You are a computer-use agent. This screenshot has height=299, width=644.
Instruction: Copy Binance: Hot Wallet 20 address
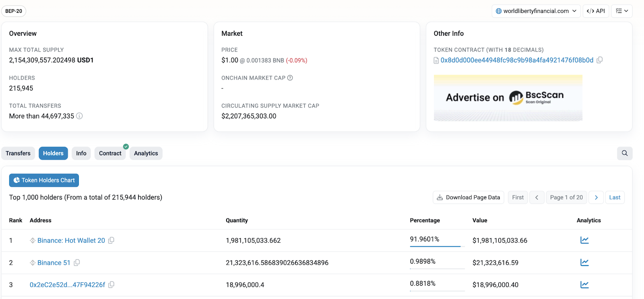(111, 240)
